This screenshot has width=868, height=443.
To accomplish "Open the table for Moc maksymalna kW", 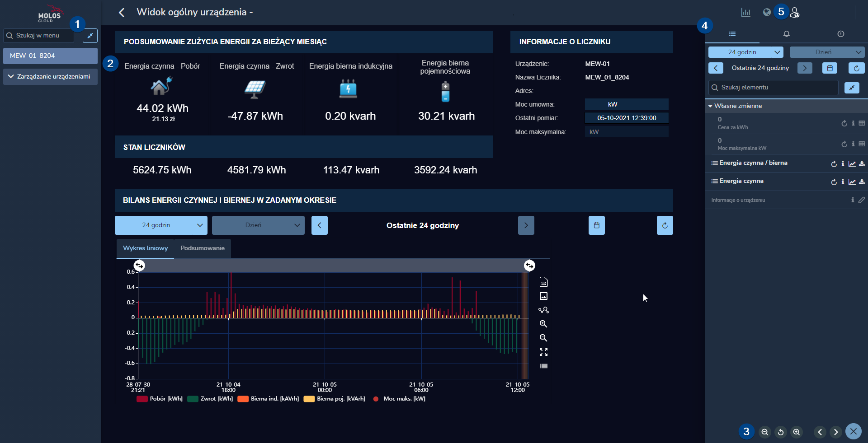I will (x=862, y=144).
